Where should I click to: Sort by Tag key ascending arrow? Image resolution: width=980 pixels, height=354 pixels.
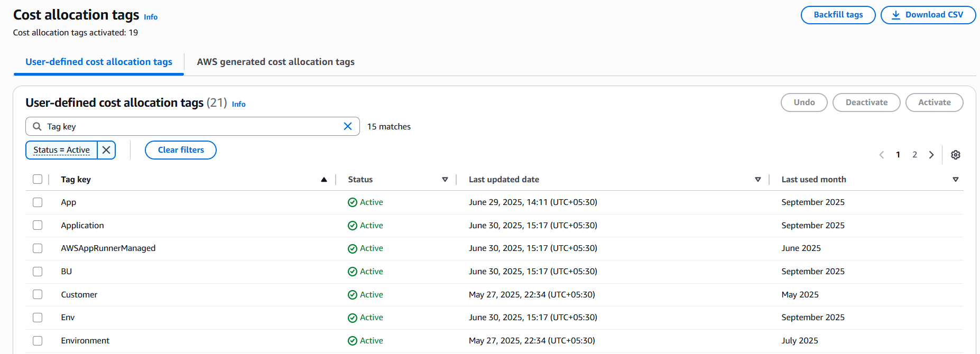click(323, 180)
